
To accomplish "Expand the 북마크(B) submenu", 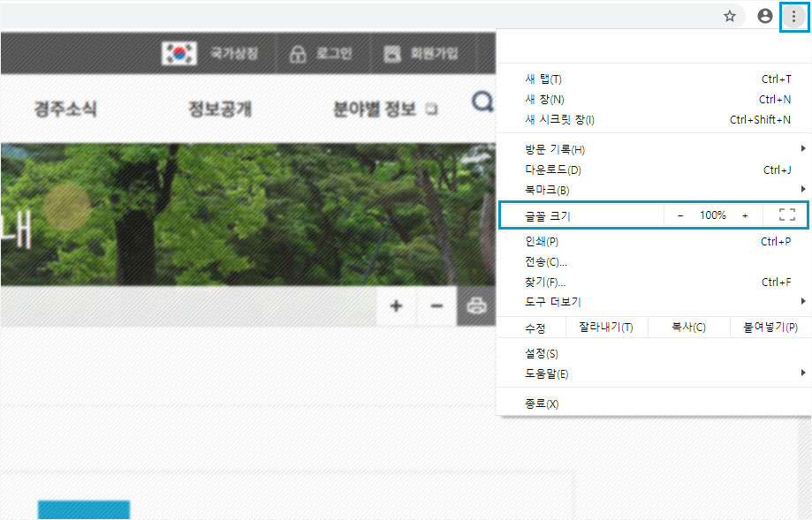I will (654, 190).
